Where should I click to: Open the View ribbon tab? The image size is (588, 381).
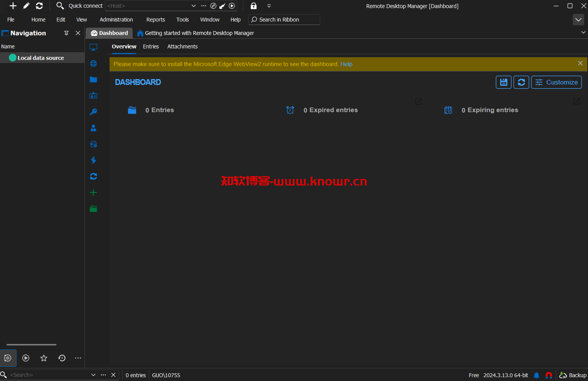81,20
